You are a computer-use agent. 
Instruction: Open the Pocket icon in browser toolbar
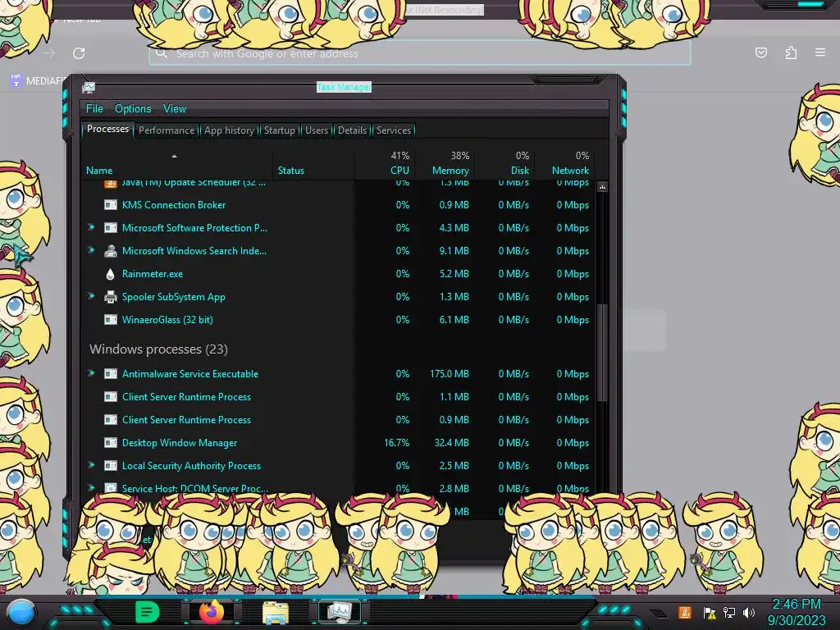coord(760,52)
